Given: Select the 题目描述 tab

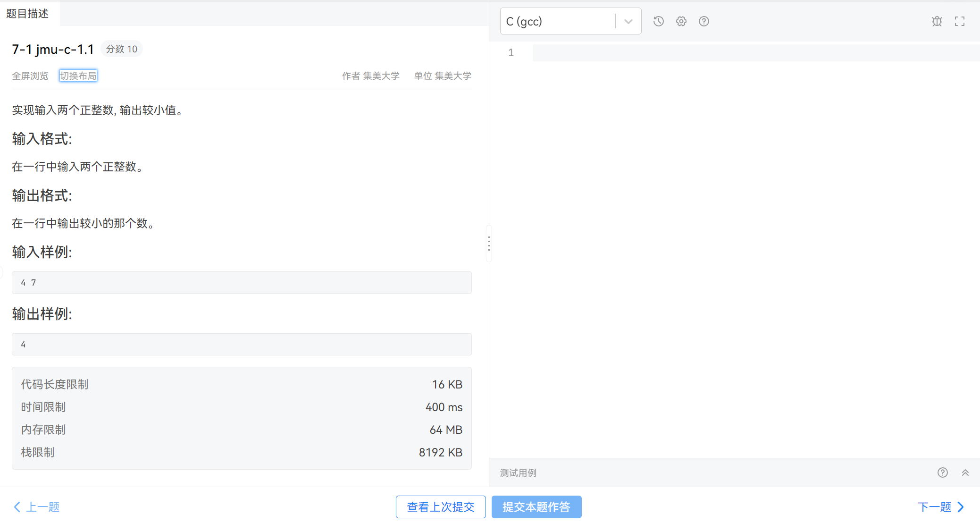Looking at the screenshot, I should pos(27,13).
